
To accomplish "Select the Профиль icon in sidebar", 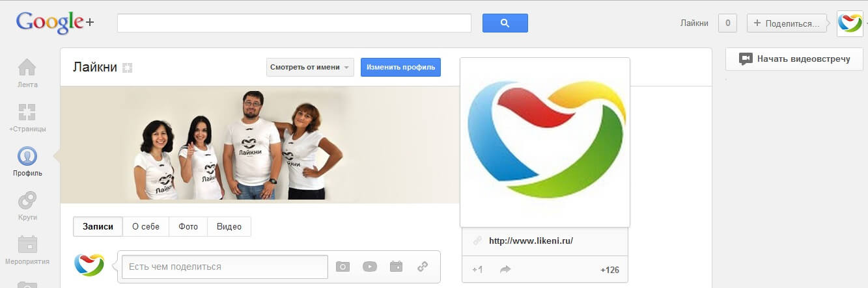I will 27,157.
